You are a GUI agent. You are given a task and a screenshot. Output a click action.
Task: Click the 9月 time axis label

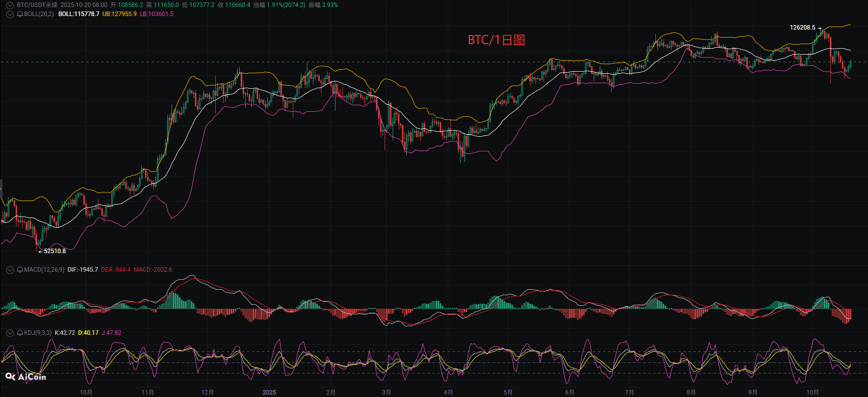753,392
